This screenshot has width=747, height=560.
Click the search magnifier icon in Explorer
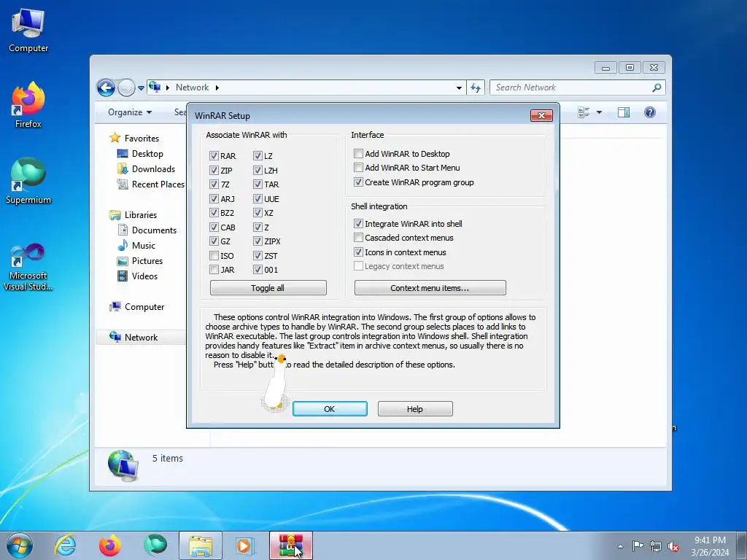click(657, 87)
